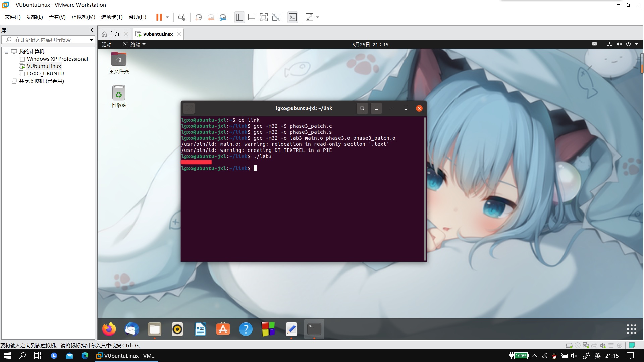
Task: Open the console view icon in toolbar
Action: (292, 17)
